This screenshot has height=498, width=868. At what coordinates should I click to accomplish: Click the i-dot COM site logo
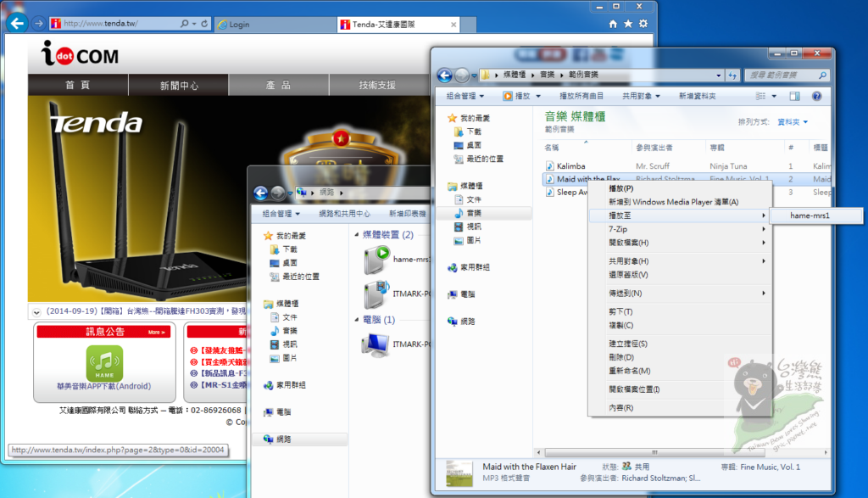click(x=80, y=54)
